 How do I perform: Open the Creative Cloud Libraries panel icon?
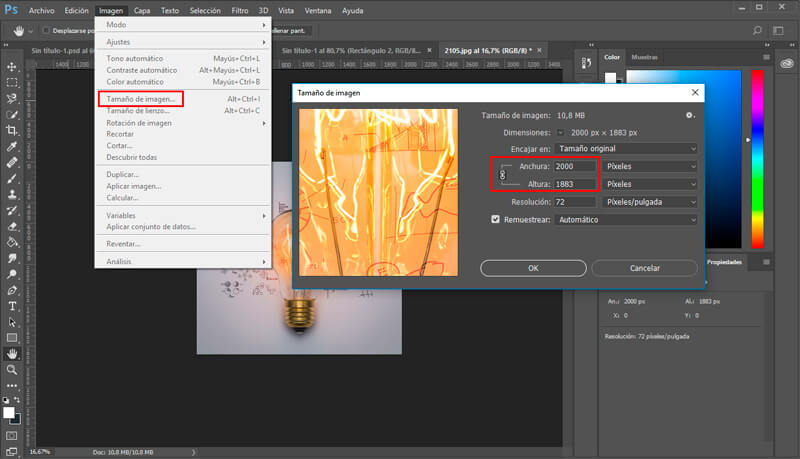[787, 64]
